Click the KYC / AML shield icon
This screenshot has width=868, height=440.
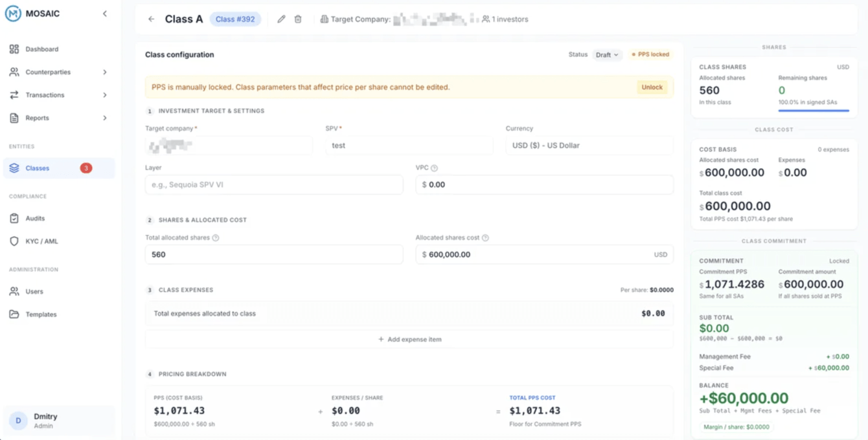click(x=14, y=241)
